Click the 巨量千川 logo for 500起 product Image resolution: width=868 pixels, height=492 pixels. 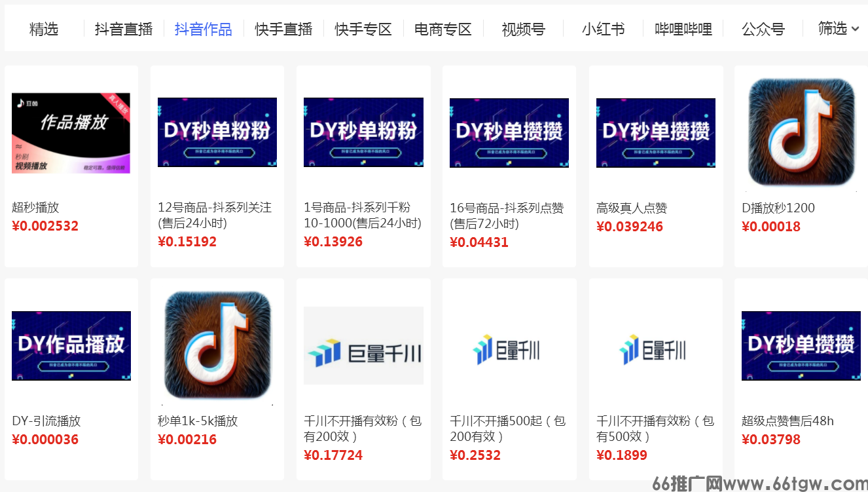tap(509, 347)
